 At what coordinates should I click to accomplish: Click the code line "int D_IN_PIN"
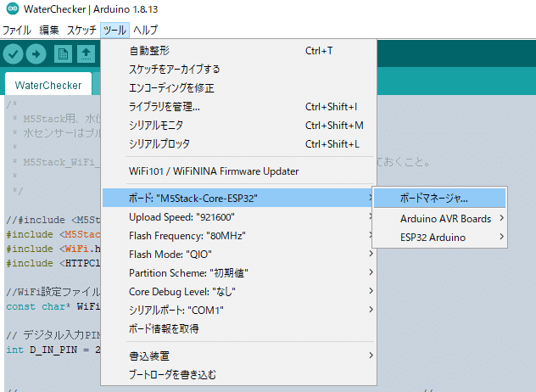point(53,350)
